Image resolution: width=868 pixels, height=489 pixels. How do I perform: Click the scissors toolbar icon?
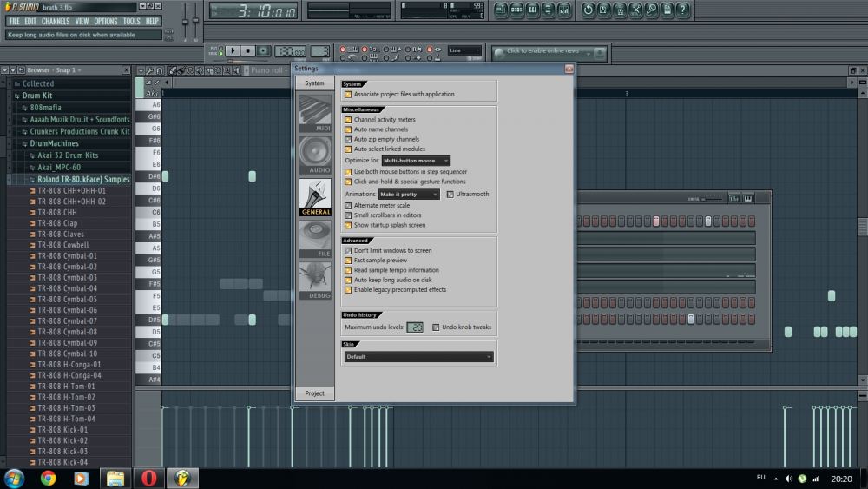point(635,10)
